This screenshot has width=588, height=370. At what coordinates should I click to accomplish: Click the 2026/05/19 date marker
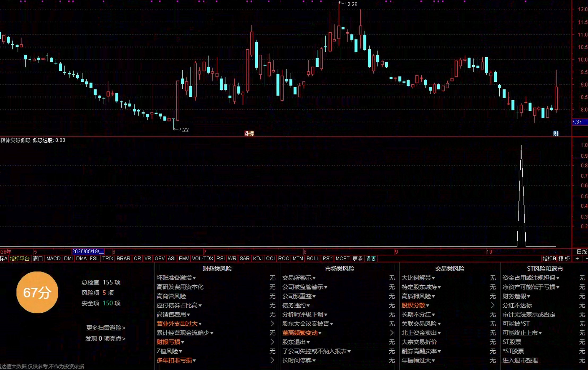point(88,251)
